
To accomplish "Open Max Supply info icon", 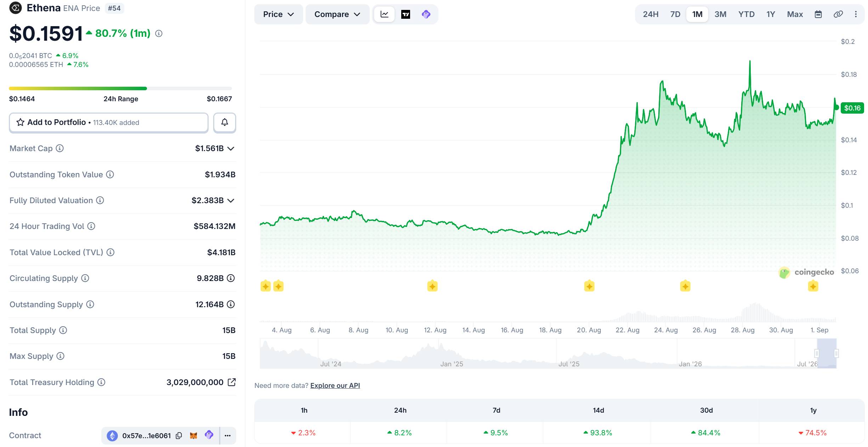I will 61,356.
